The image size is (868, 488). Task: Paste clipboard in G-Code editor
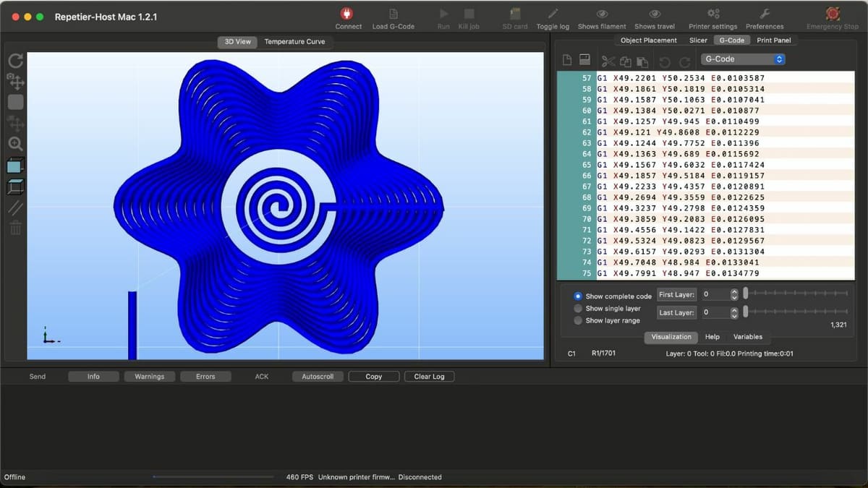click(x=642, y=62)
